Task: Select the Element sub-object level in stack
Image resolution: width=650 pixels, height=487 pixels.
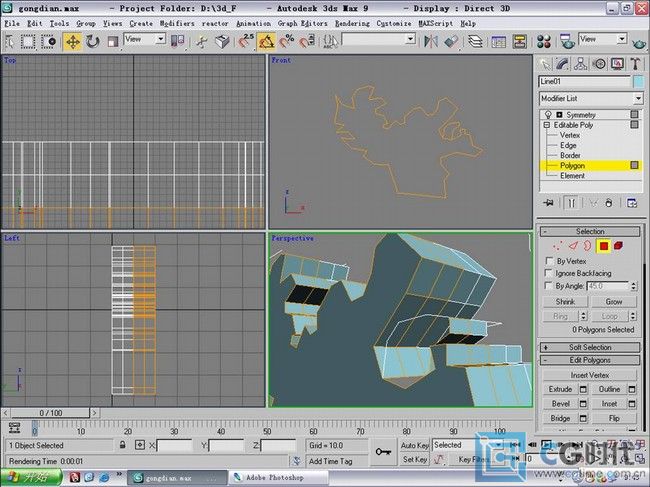Action: tap(572, 176)
